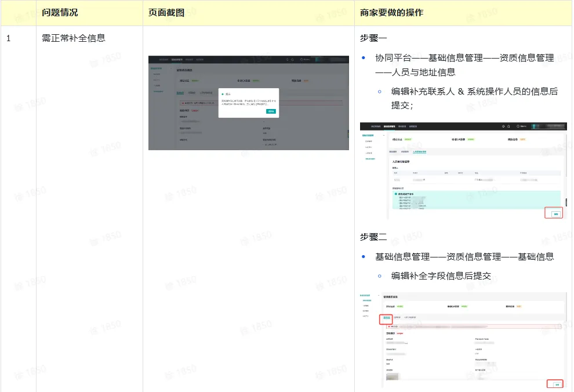Click bell icon in the 步骤一 screenshot
Screen dimensions: 574x392
point(503,126)
